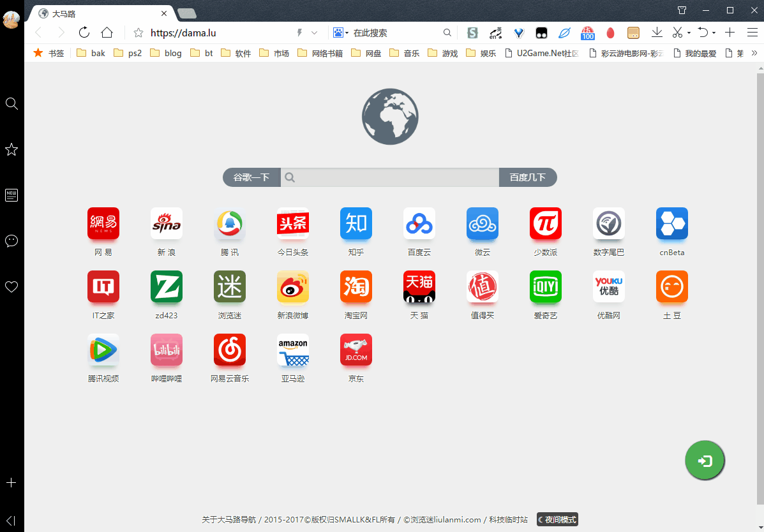Open the 亚马逊 Amazon shortcut

(293, 350)
